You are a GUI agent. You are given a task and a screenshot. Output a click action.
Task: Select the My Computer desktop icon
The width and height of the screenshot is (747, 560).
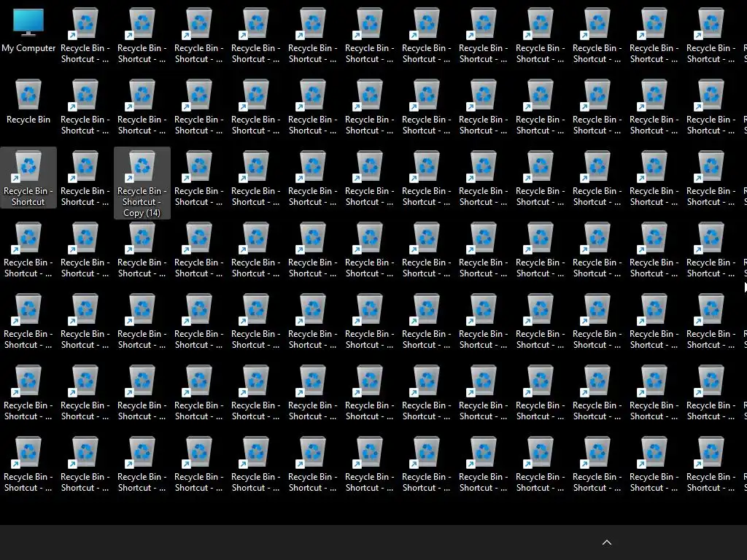coord(28,31)
